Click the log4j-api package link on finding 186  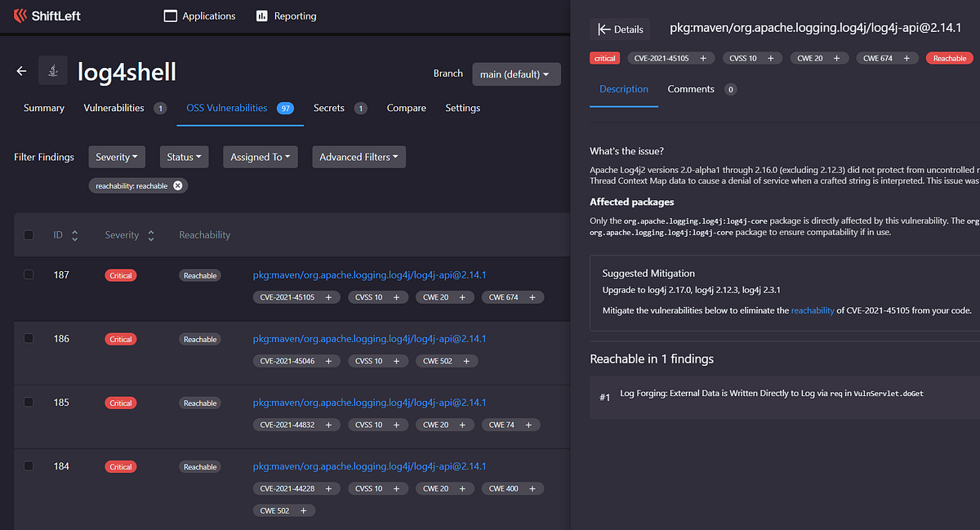click(x=369, y=338)
